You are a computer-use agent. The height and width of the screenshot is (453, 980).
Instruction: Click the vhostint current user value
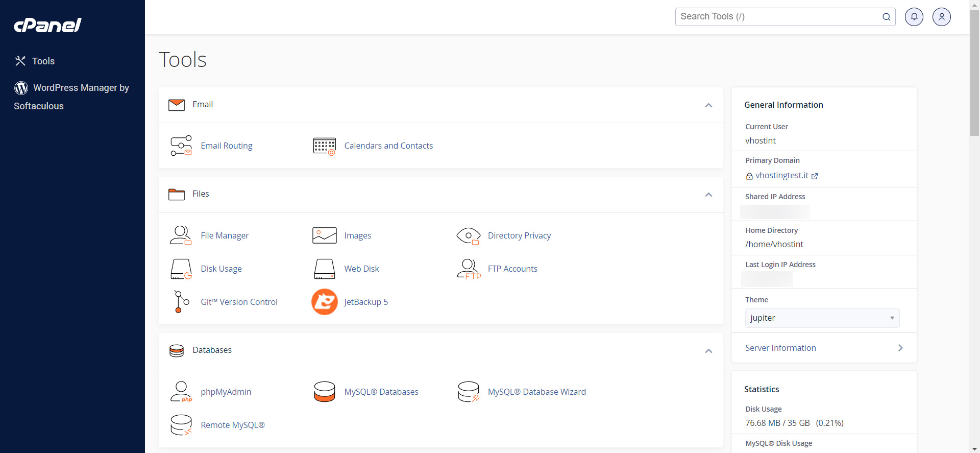tap(761, 140)
